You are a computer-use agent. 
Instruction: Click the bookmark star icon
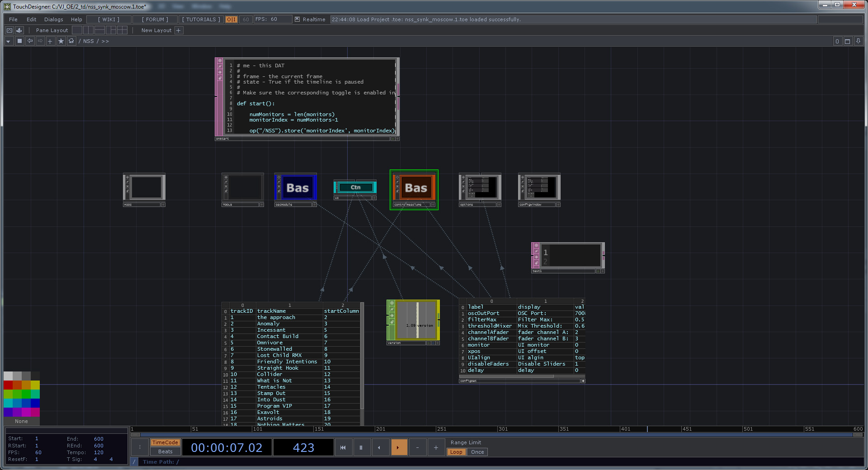tap(61, 41)
